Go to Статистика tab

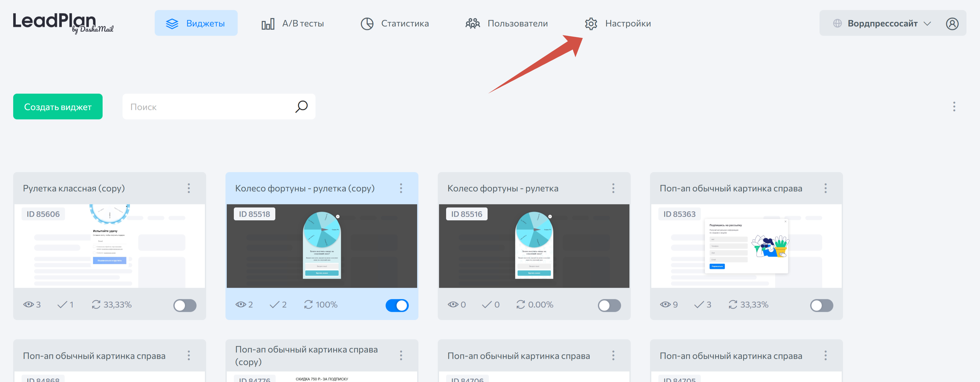pos(395,23)
